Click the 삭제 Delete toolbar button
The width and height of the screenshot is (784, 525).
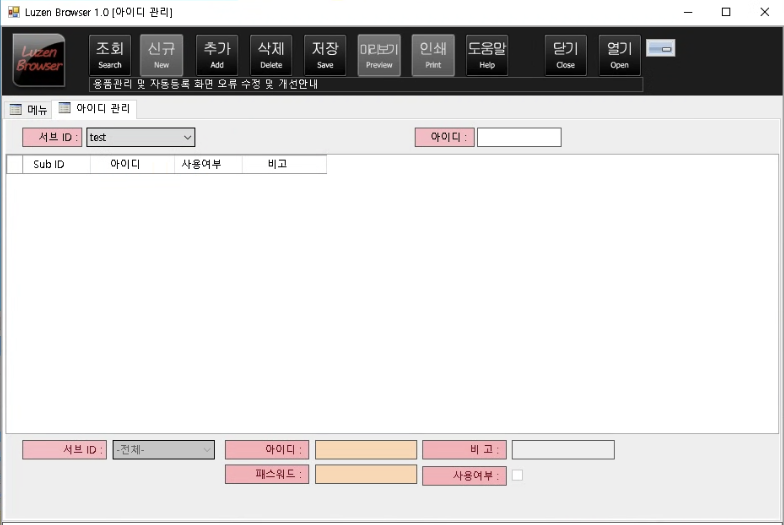coord(271,55)
